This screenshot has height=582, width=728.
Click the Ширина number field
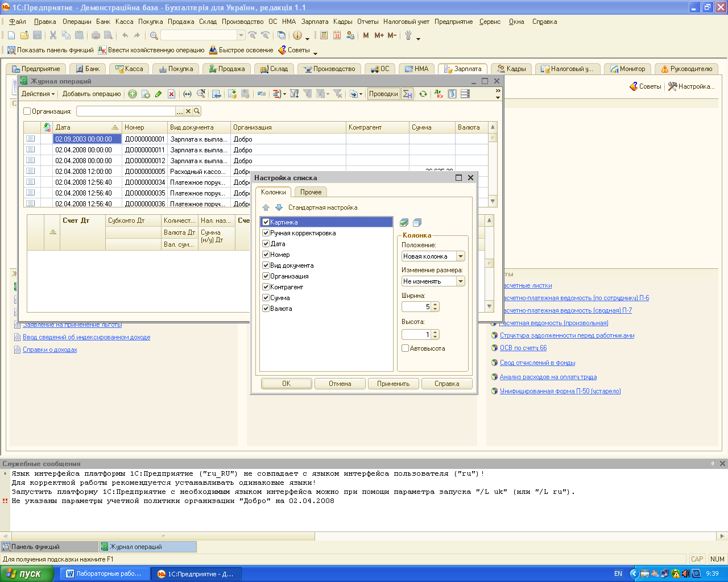[416, 307]
